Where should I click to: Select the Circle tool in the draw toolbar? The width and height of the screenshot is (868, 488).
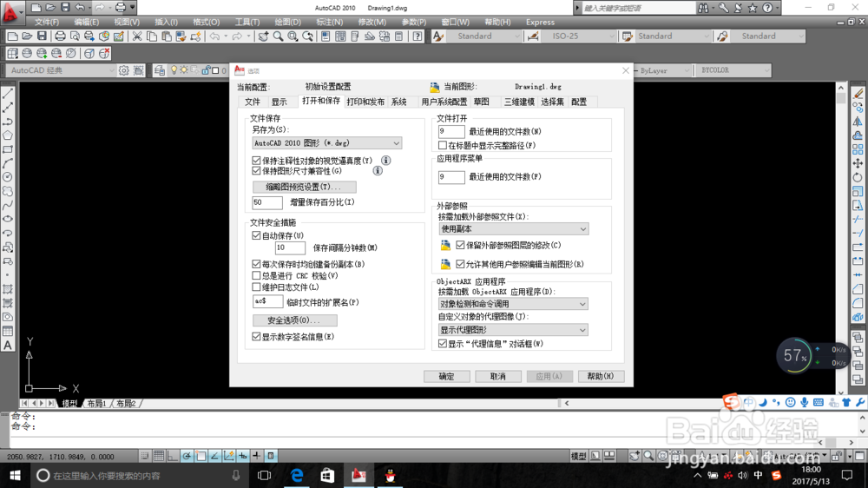click(8, 177)
